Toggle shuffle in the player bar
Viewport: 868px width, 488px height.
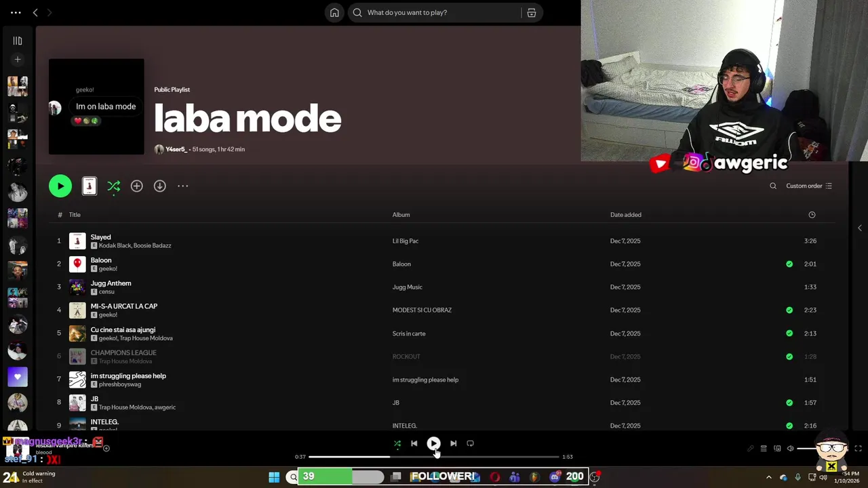397,444
